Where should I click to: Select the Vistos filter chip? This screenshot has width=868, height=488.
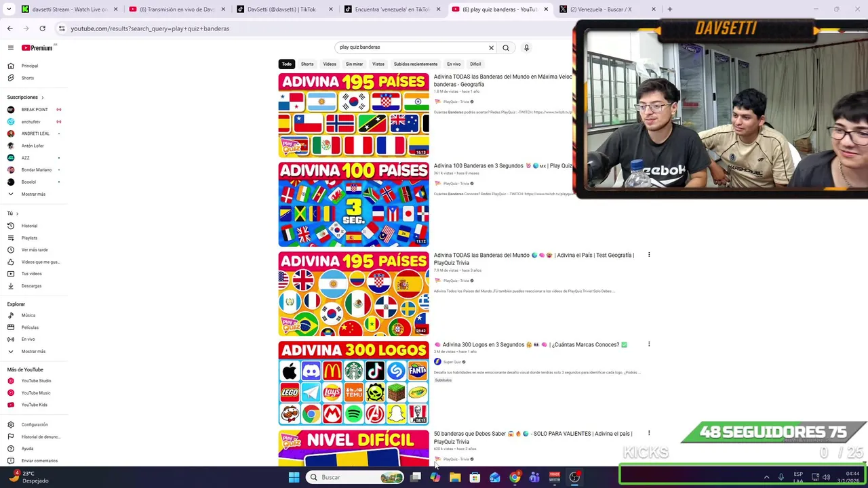pos(378,64)
